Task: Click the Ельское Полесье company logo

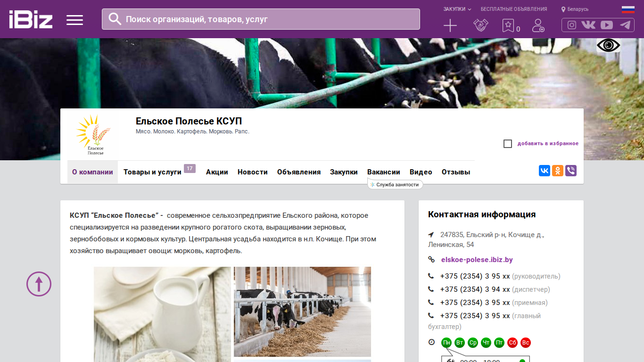Action: (x=93, y=135)
